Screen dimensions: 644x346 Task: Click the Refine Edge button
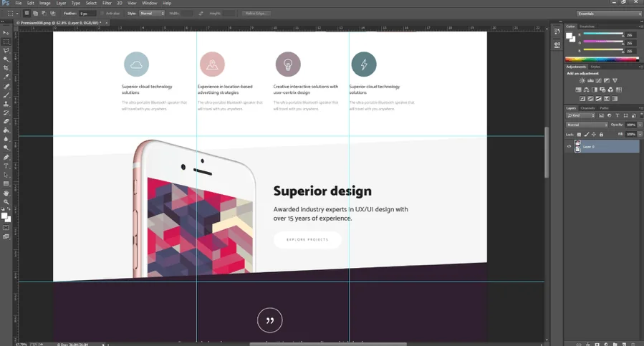click(x=256, y=14)
